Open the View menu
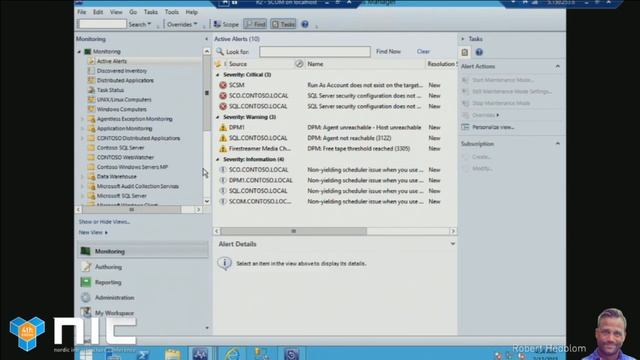Image resolution: width=640 pixels, height=360 pixels. point(116,12)
